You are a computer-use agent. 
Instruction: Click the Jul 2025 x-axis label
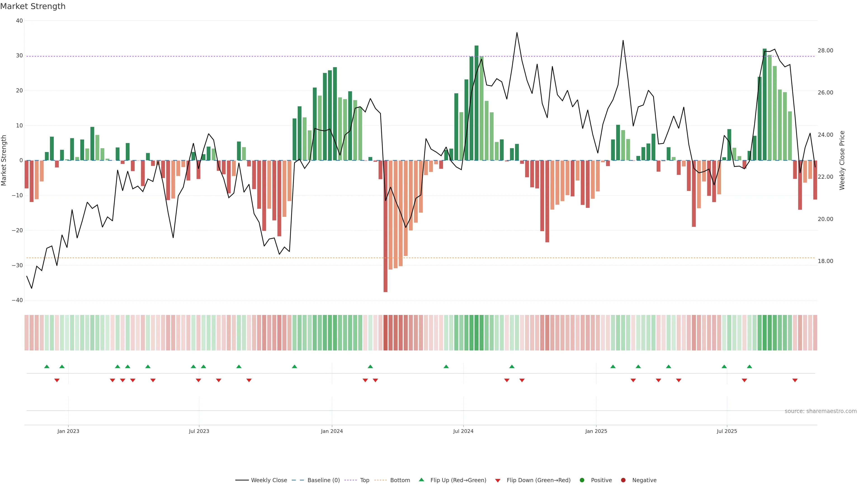pos(727,431)
